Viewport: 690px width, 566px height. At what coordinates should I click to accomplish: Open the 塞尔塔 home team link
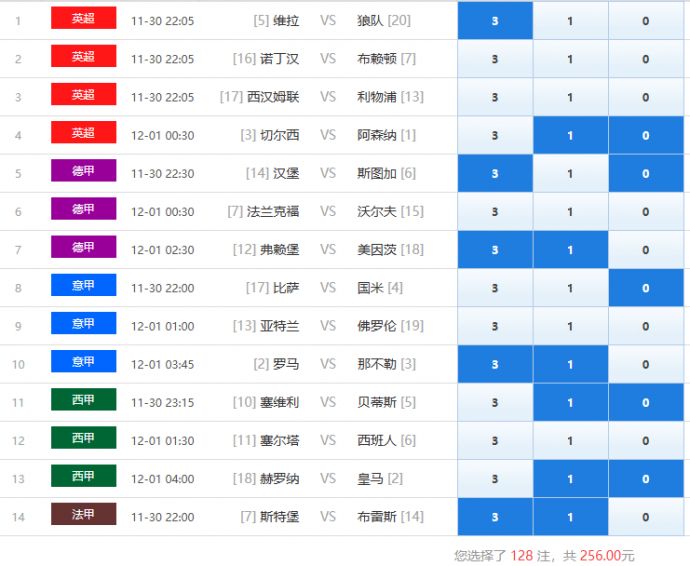(x=279, y=441)
